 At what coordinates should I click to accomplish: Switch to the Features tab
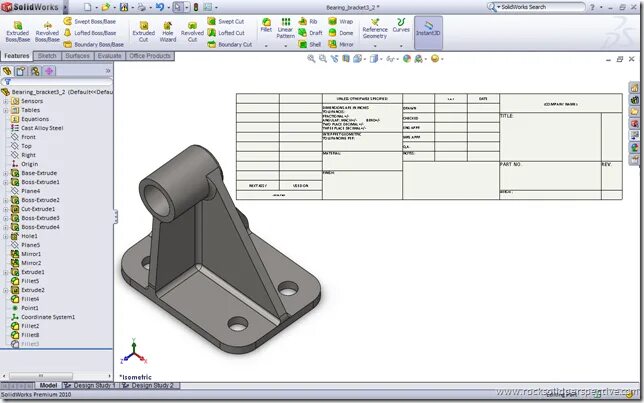(x=16, y=56)
